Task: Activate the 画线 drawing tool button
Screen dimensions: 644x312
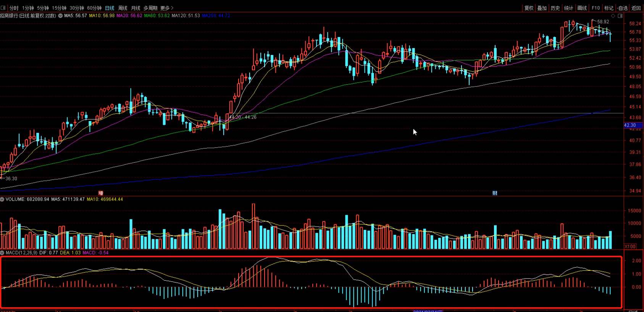Action: click(582, 8)
